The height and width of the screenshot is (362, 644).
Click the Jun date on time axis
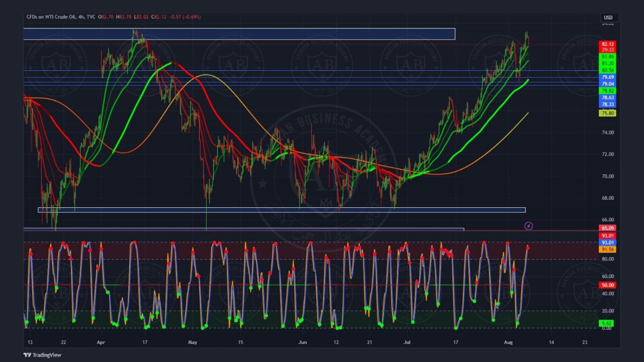tap(302, 342)
